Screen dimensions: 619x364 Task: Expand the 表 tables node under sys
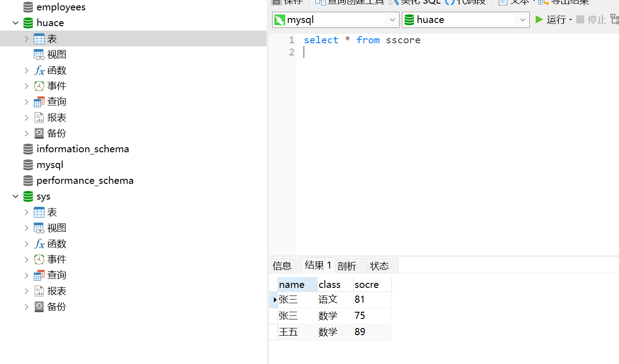click(27, 212)
